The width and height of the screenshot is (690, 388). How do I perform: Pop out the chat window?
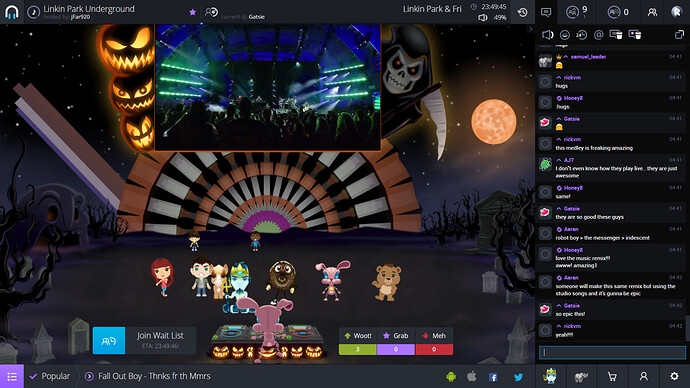(679, 34)
